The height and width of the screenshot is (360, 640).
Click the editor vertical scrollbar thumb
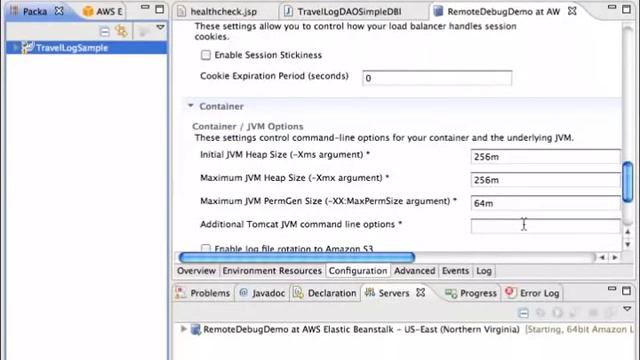coord(628,182)
